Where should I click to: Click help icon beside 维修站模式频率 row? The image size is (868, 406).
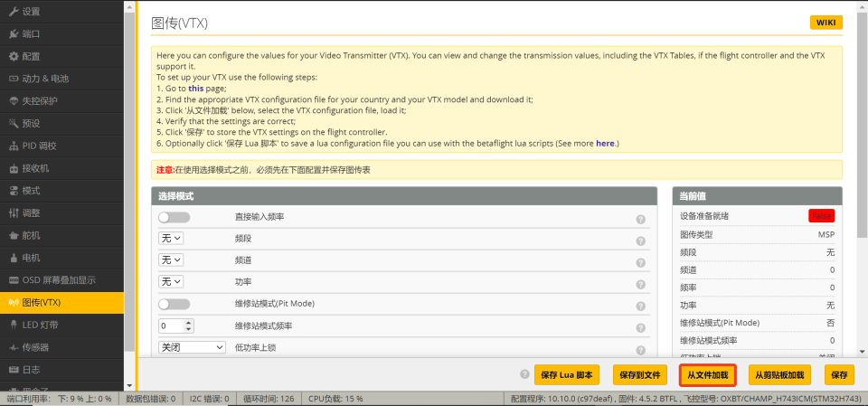640,326
